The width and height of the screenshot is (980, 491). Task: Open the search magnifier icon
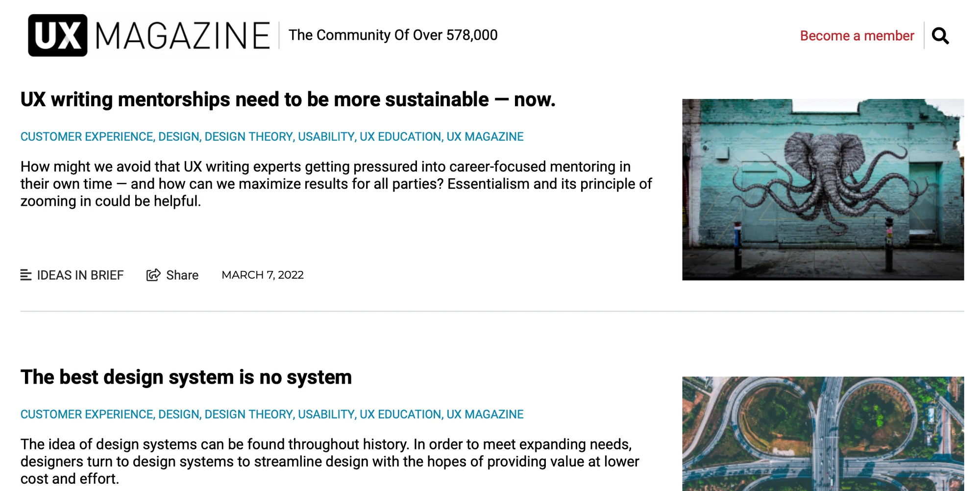pyautogui.click(x=941, y=35)
